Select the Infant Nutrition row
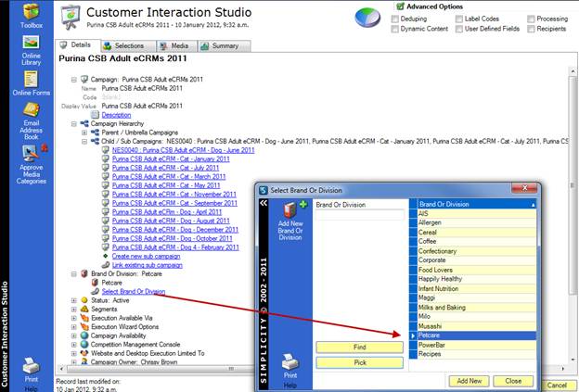This screenshot has width=579, height=392. tap(476, 289)
